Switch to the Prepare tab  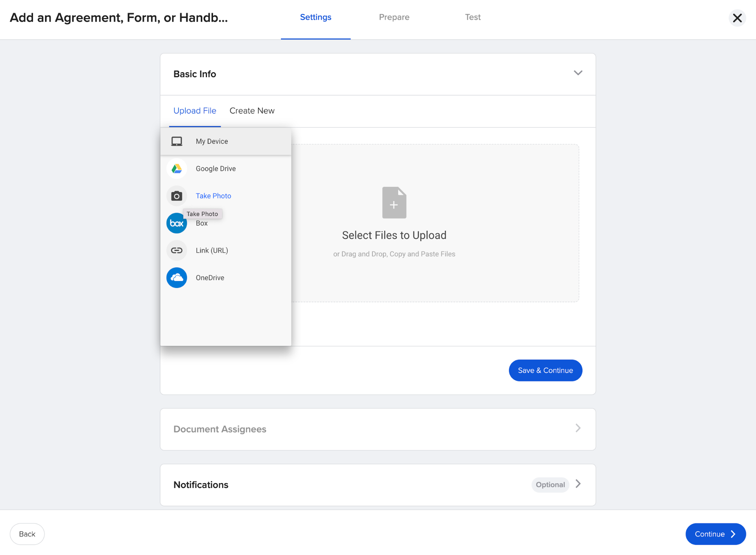[x=394, y=17]
